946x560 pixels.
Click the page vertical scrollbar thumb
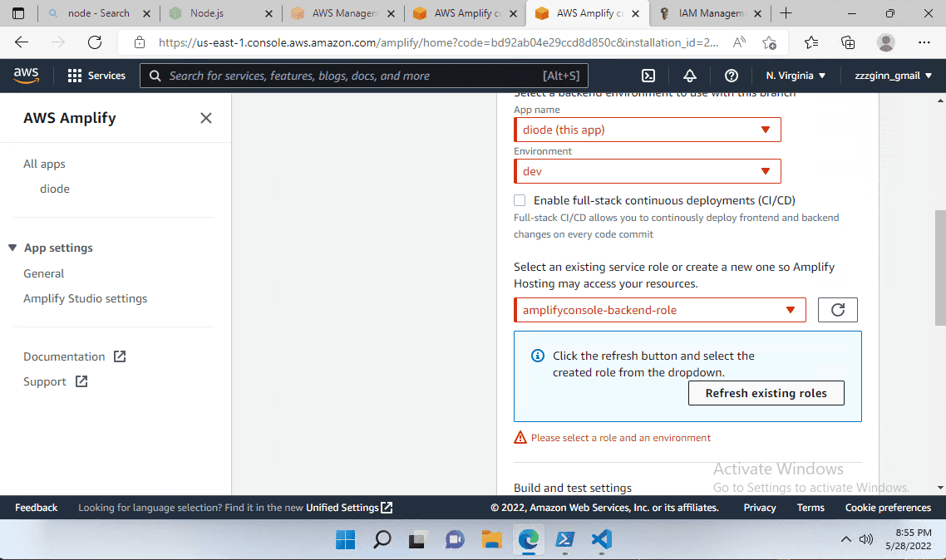tap(940, 268)
